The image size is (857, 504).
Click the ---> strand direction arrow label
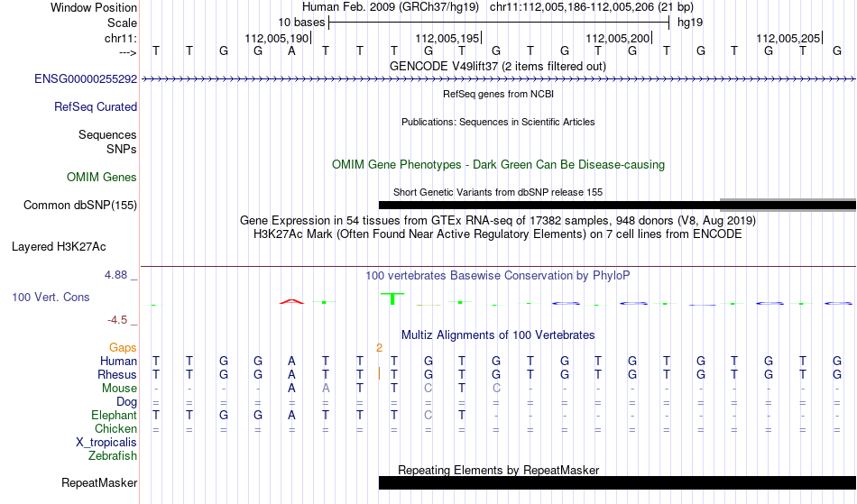[x=128, y=52]
